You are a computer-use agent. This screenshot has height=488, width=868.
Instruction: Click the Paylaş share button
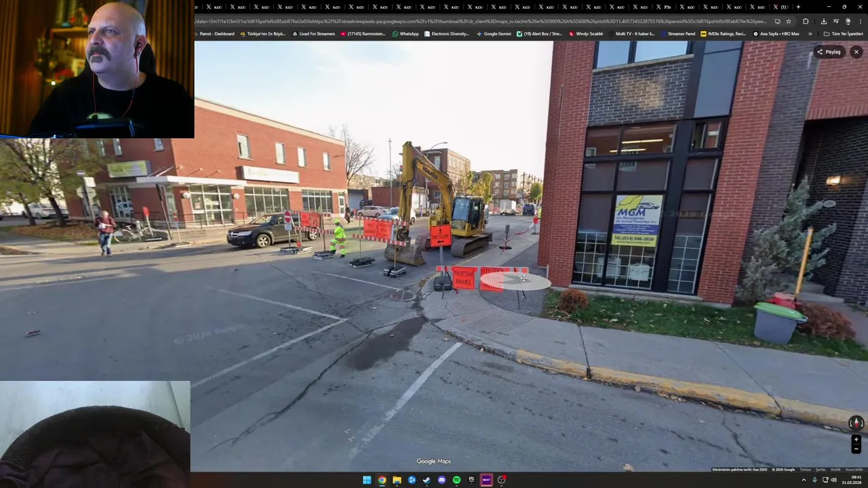click(x=829, y=52)
